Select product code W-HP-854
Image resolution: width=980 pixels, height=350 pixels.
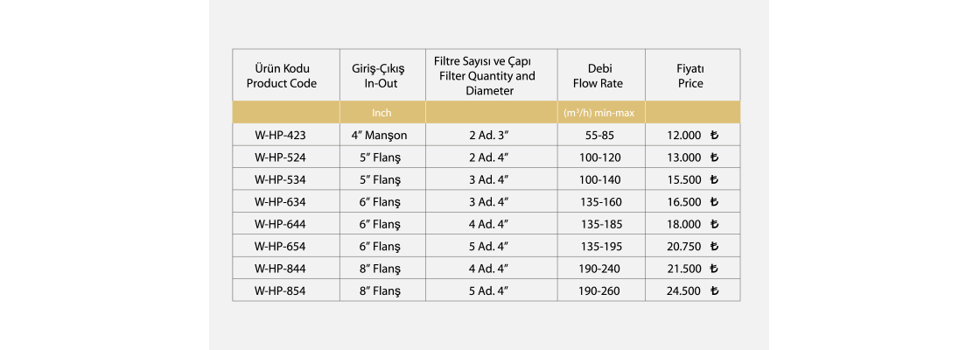[281, 291]
